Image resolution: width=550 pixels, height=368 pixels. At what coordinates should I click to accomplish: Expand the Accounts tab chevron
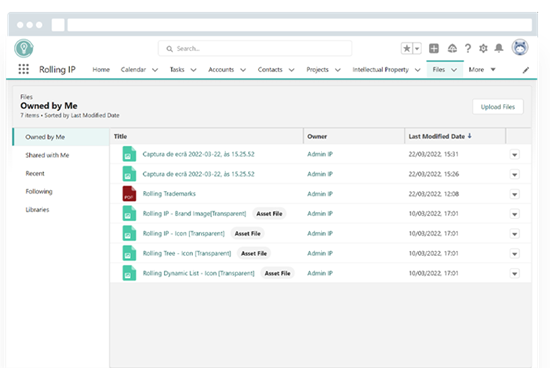pos(243,70)
